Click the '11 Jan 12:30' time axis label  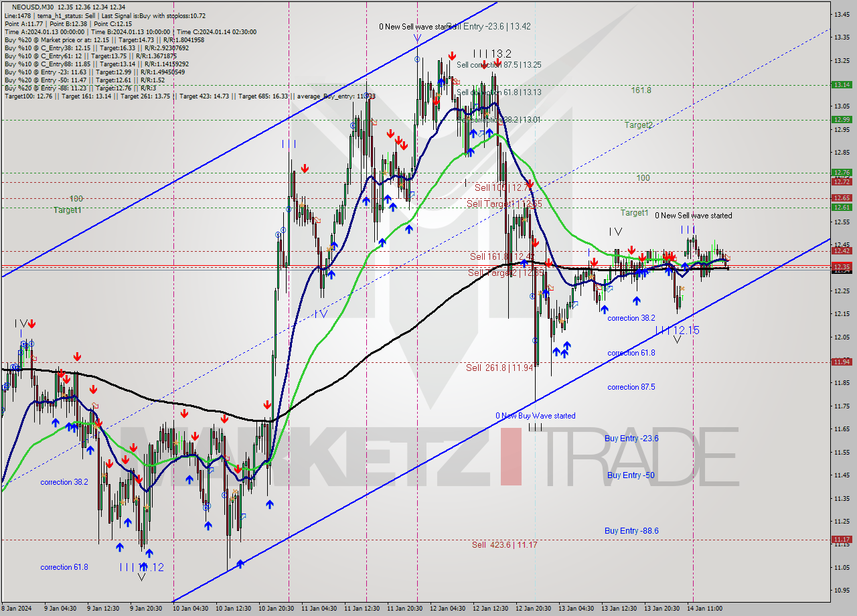(x=362, y=609)
